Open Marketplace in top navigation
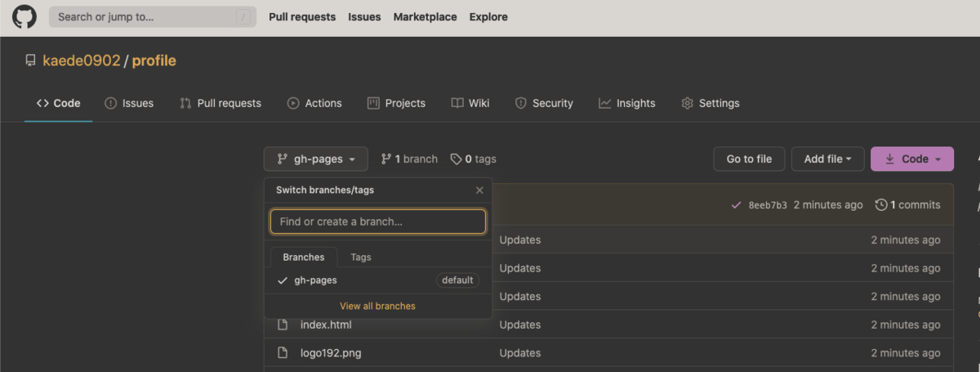This screenshot has height=372, width=980. click(425, 16)
